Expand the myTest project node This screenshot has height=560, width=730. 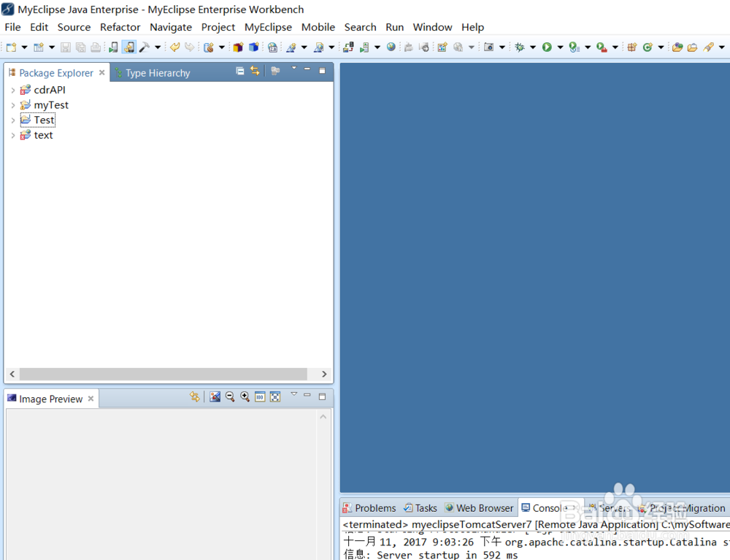(x=13, y=105)
